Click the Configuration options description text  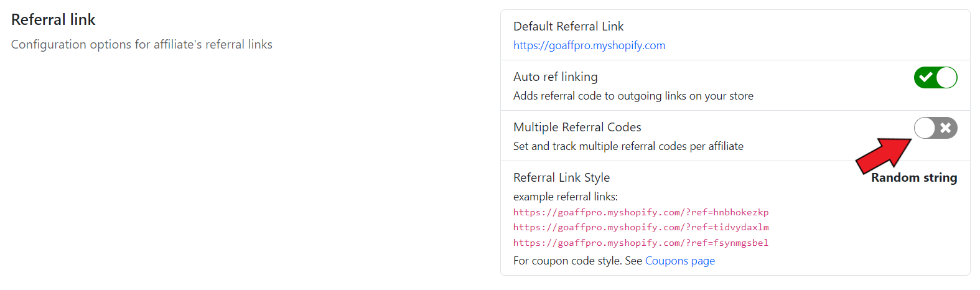pyautogui.click(x=141, y=45)
